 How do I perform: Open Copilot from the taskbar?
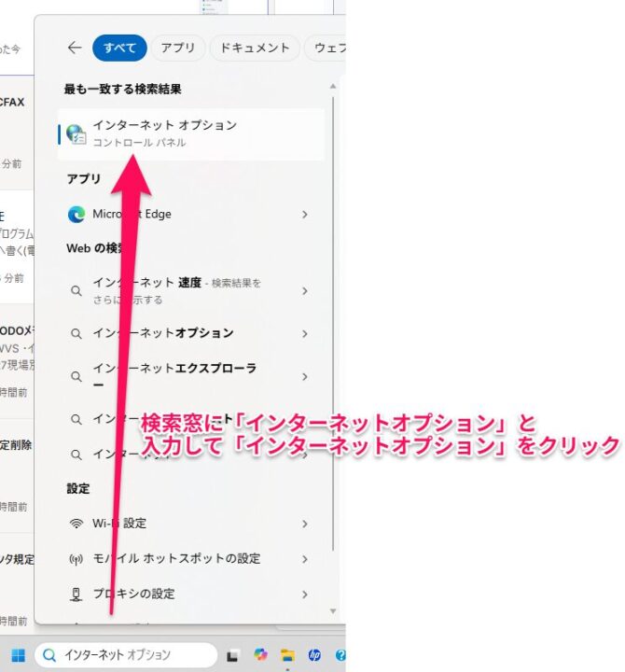pyautogui.click(x=260, y=655)
